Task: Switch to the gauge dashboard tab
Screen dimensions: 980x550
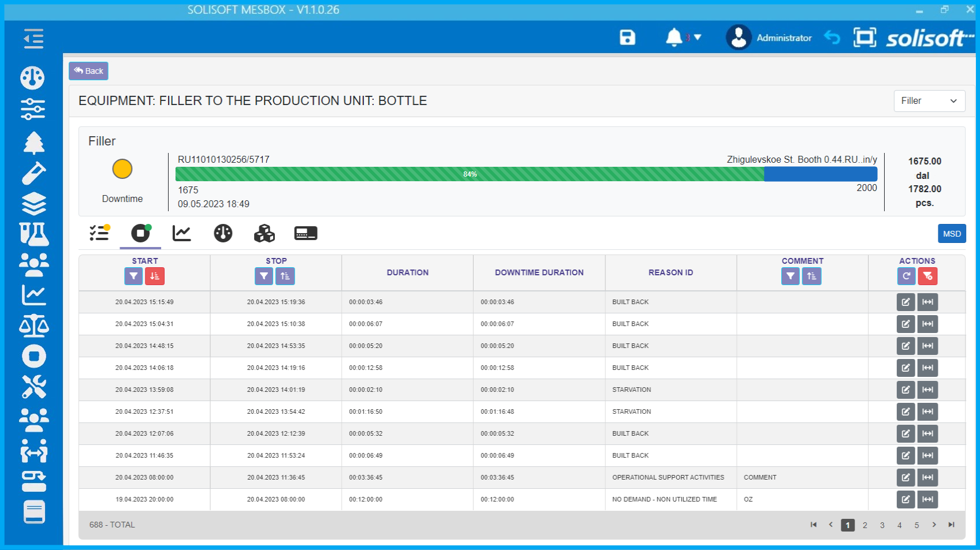Action: coord(223,233)
